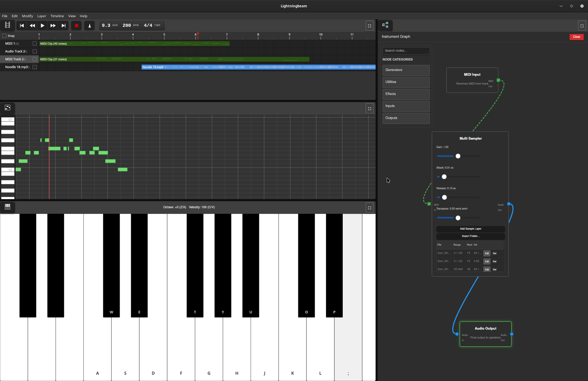Toggle the checkbox on Noodle 18.mp3 track
Screen dimensions: 588x381
(34, 67)
